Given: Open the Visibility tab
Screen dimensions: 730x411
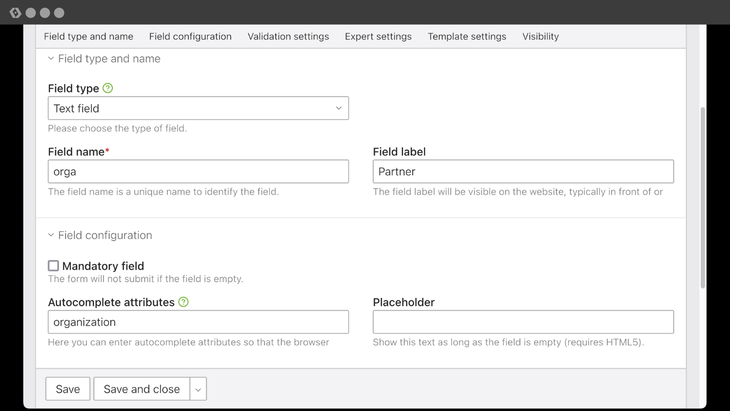Looking at the screenshot, I should click(540, 37).
